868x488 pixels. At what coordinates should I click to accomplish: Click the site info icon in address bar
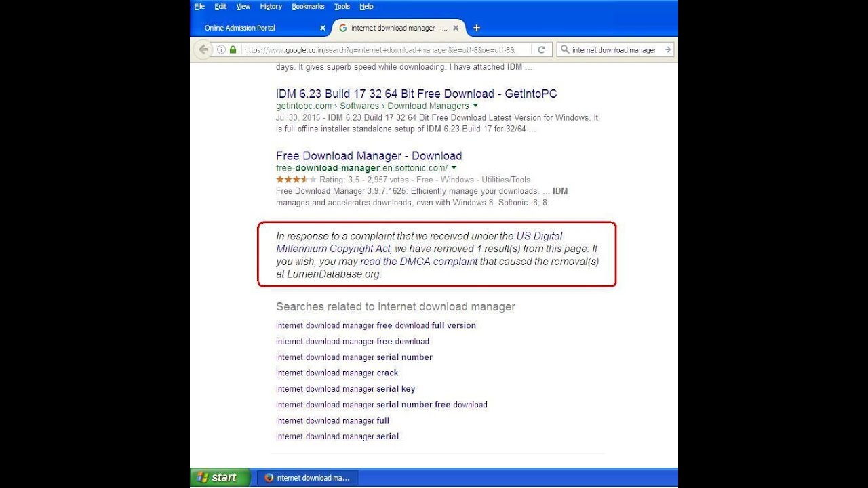221,49
